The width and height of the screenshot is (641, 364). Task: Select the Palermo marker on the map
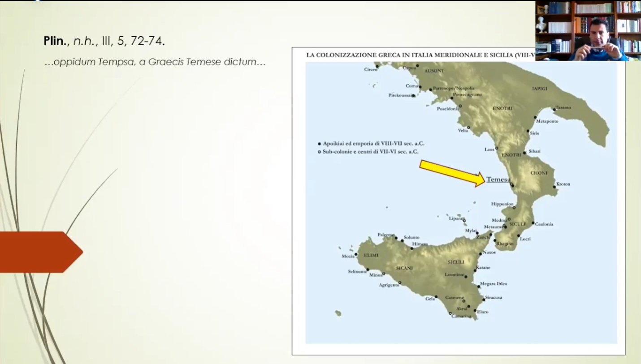coord(396,238)
